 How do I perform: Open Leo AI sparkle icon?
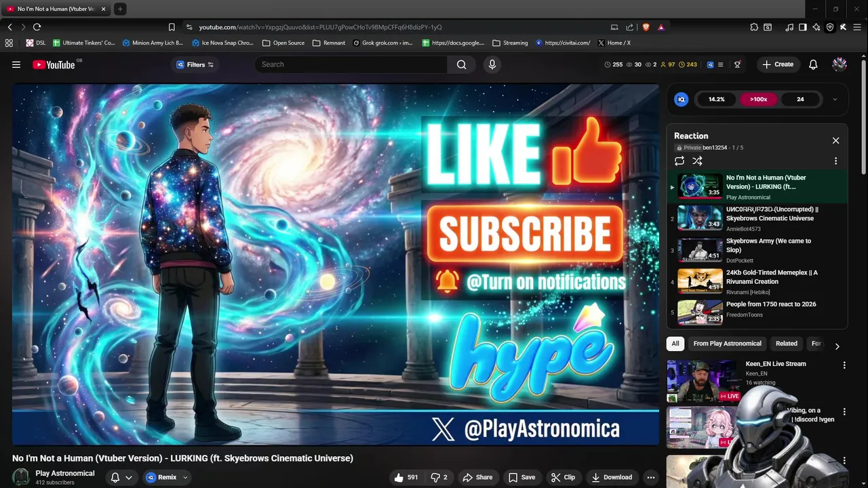tap(816, 27)
